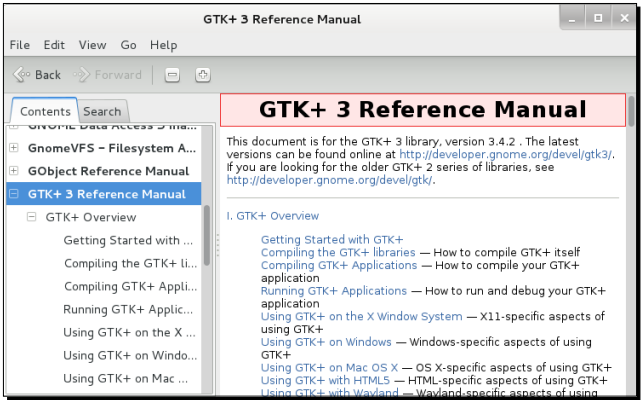This screenshot has height=403, width=643.
Task: Open the developer.gnome.org/devel/gtk3 URL link
Action: (x=505, y=155)
